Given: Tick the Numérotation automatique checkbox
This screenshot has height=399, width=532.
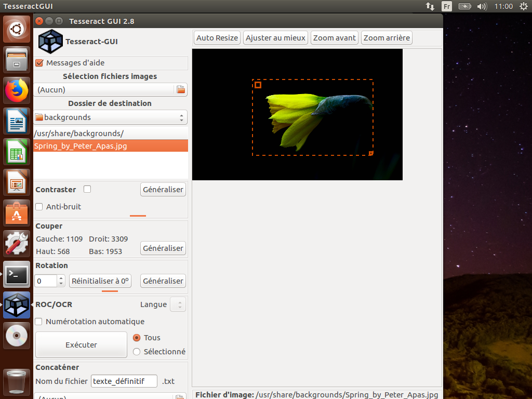Looking at the screenshot, I should click(39, 322).
